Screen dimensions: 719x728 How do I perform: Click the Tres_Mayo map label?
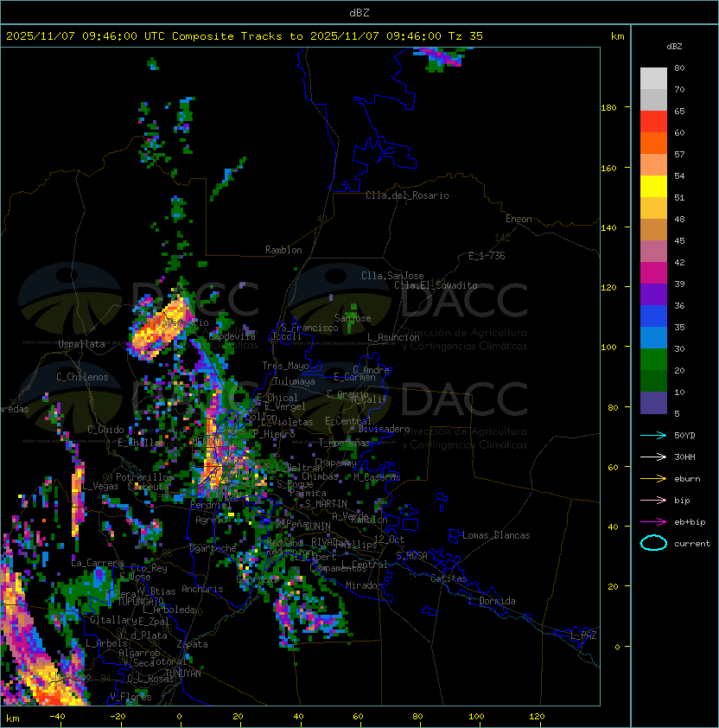point(285,366)
